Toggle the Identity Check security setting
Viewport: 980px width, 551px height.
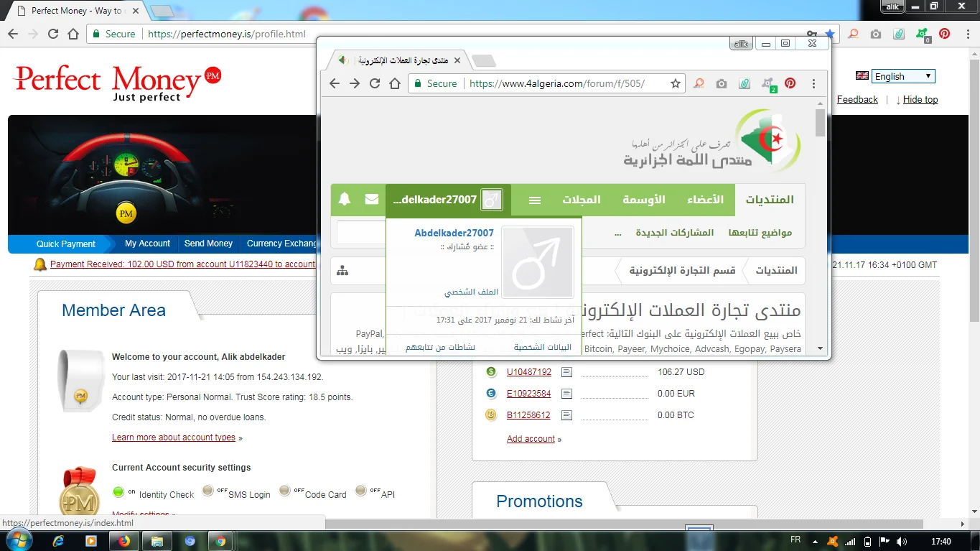click(119, 492)
